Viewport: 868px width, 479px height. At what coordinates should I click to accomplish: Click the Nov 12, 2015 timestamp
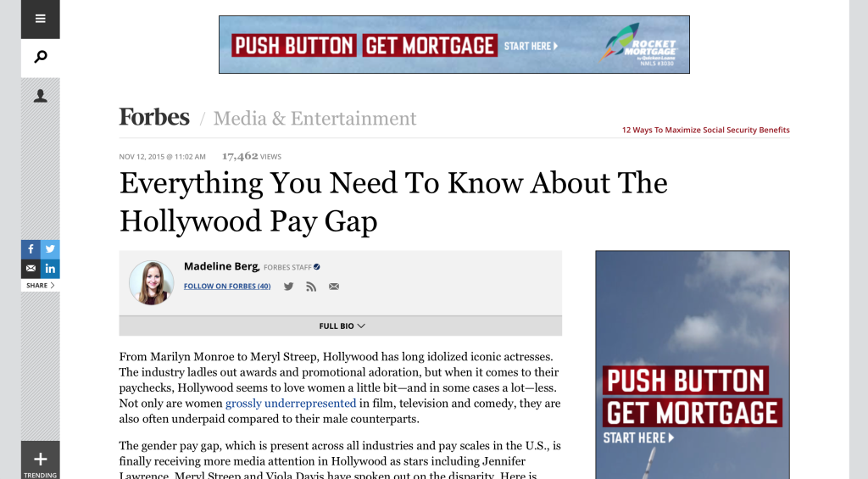tap(162, 157)
